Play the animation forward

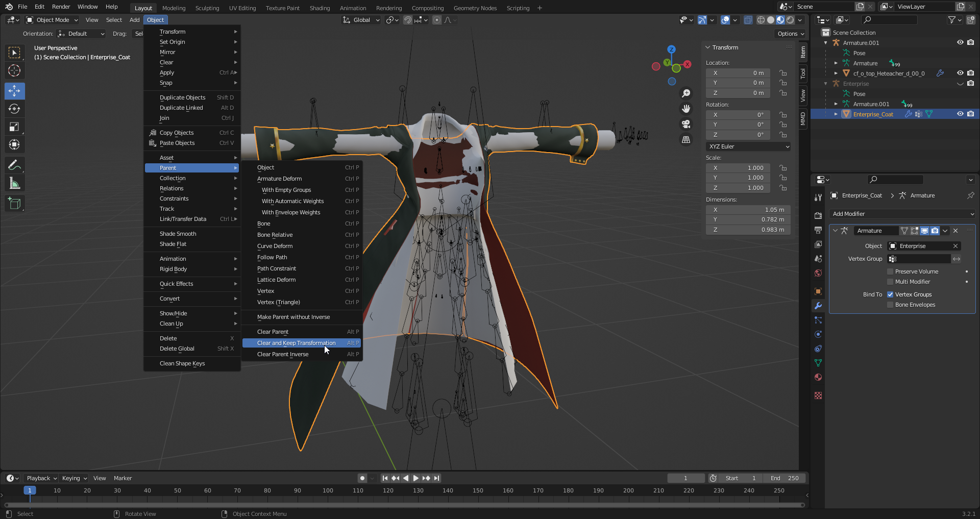pos(416,478)
